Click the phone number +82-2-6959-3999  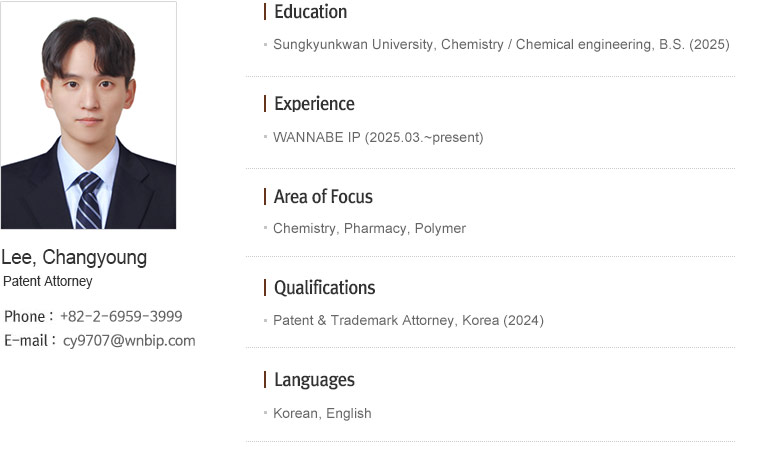(x=121, y=317)
